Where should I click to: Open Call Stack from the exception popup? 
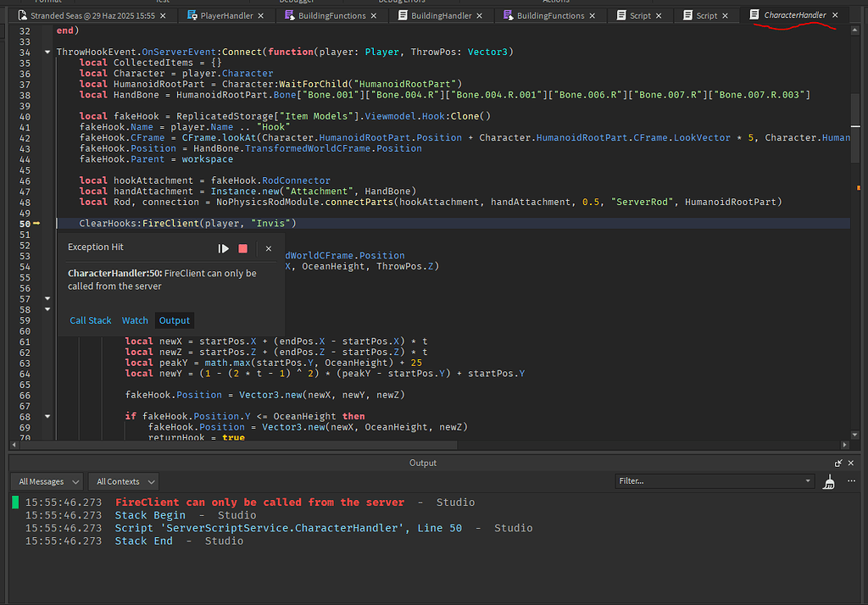click(90, 320)
